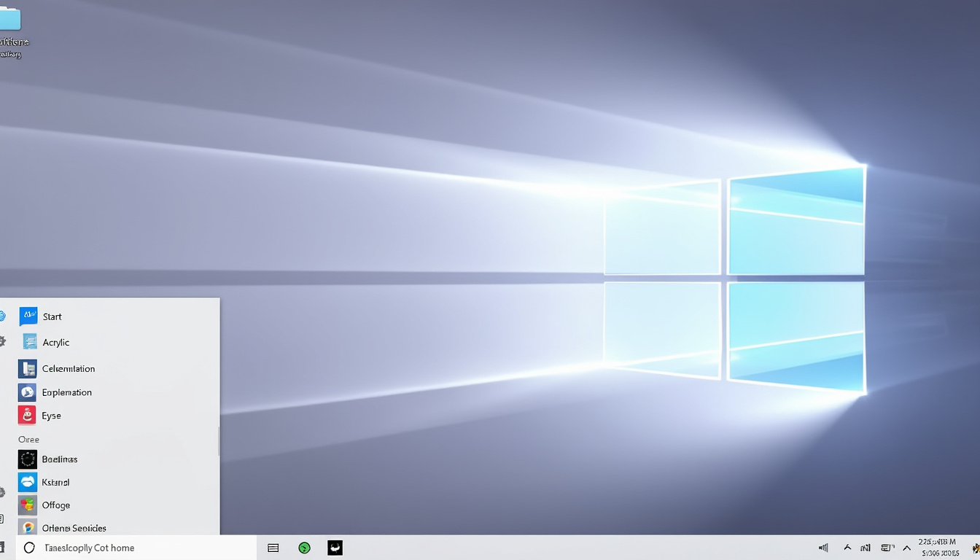Click the taskbar date and time

(938, 548)
